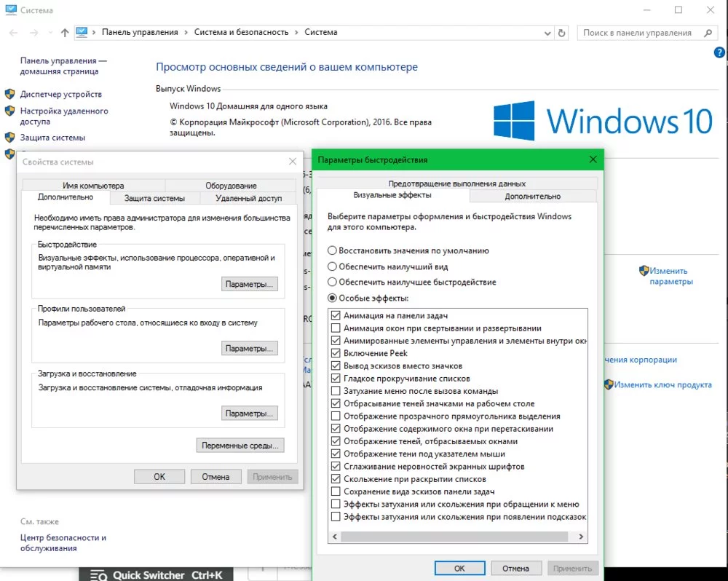This screenshot has width=728, height=581.
Task: Check Сохранение вида эскизов панели задач
Action: 336,491
